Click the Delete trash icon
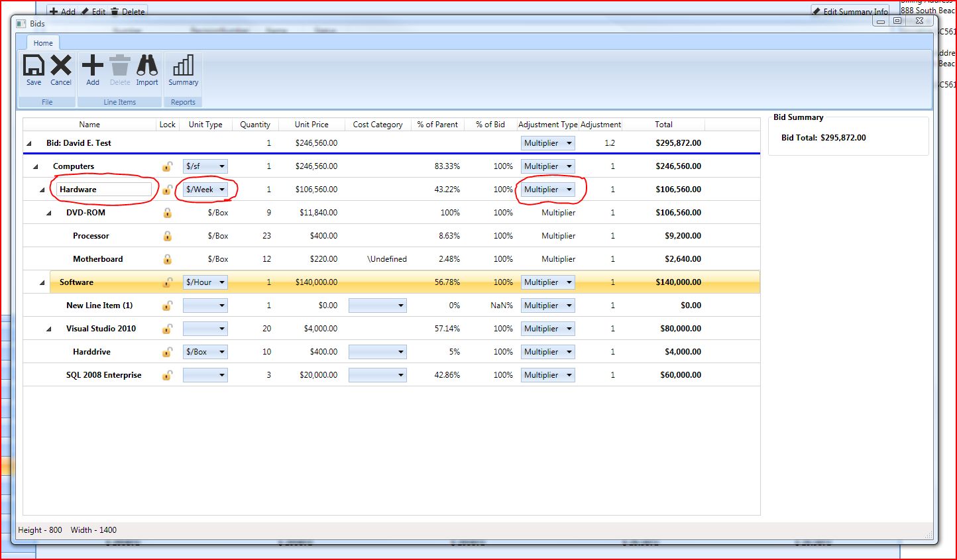The width and height of the screenshot is (957, 560). click(x=120, y=66)
